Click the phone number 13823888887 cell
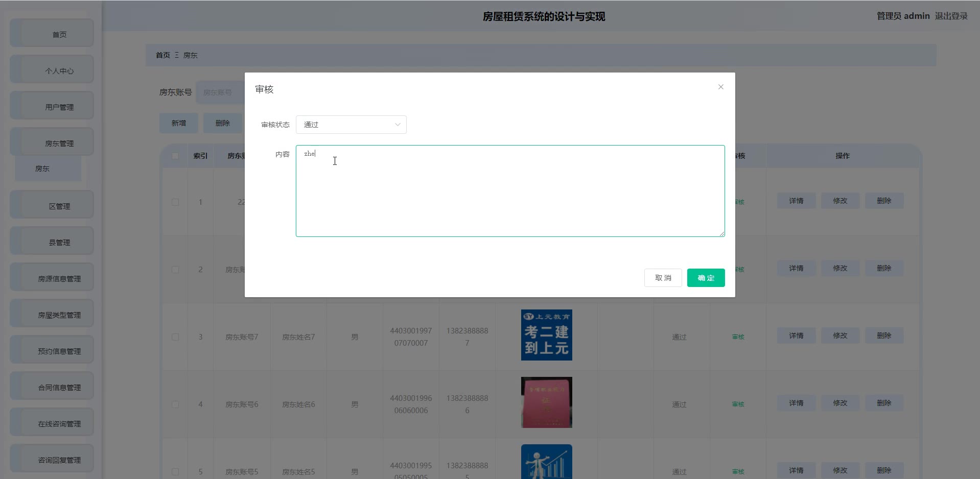The width and height of the screenshot is (980, 479). point(467,337)
